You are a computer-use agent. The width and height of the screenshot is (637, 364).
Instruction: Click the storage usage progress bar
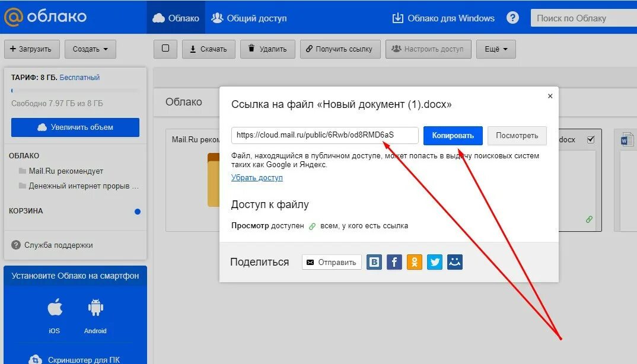point(75,91)
